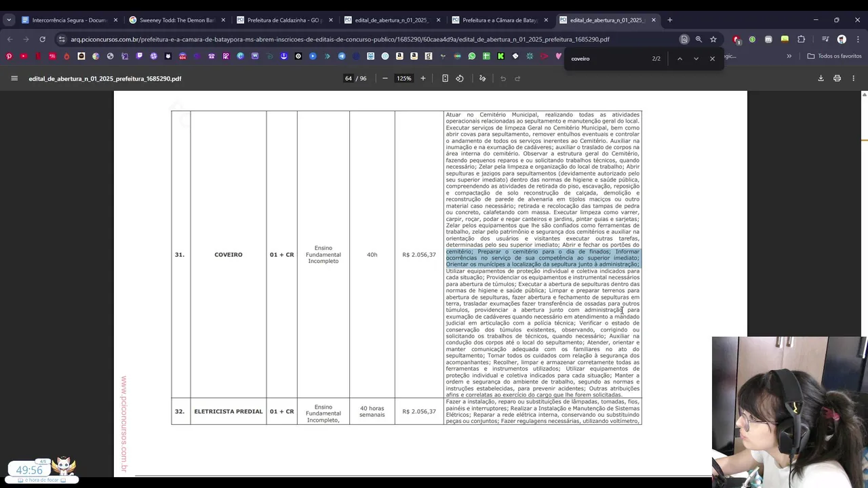868x488 pixels.
Task: Go to previous find result for coveiro
Action: click(x=679, y=59)
